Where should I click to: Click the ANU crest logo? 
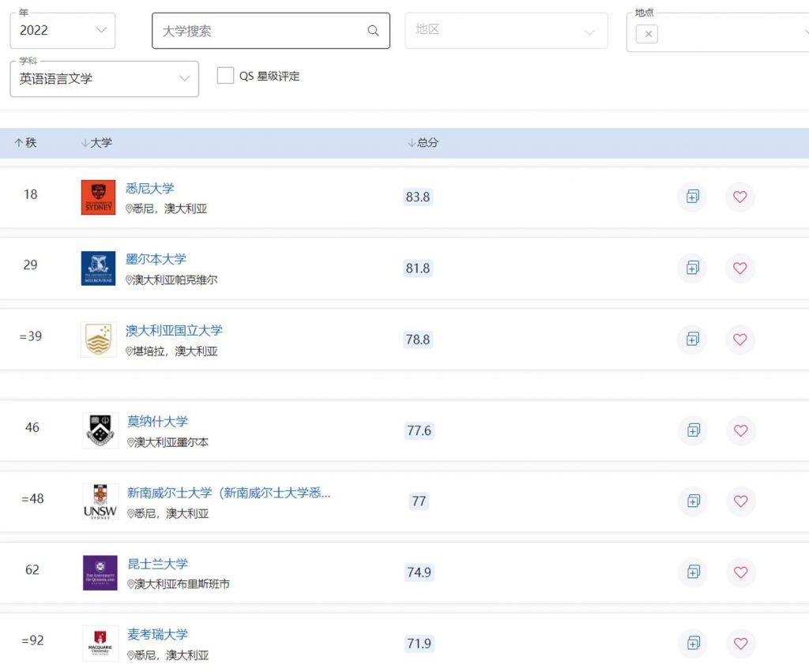(x=99, y=340)
